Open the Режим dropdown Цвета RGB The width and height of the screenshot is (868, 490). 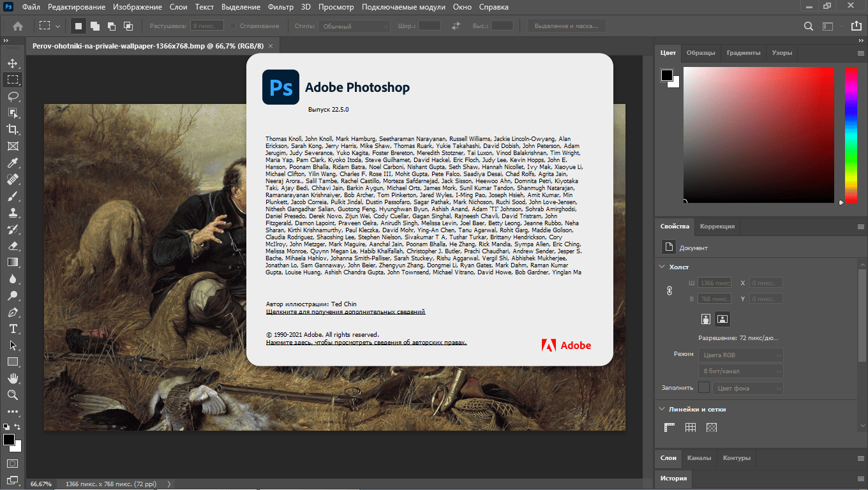(x=741, y=355)
